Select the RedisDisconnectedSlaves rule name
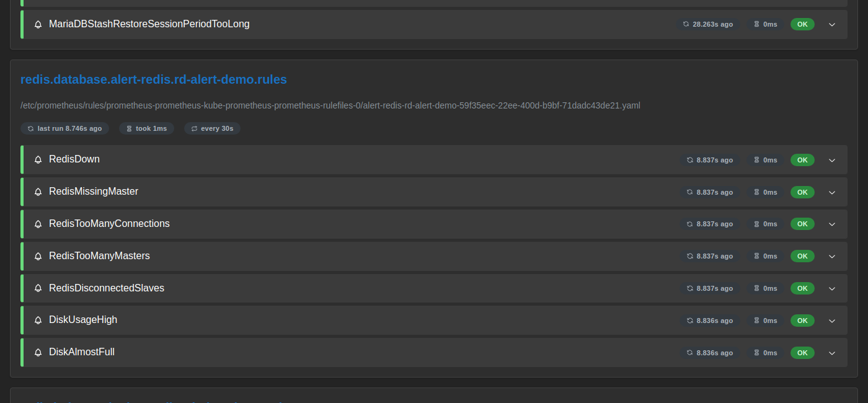This screenshot has height=403, width=868. point(107,288)
